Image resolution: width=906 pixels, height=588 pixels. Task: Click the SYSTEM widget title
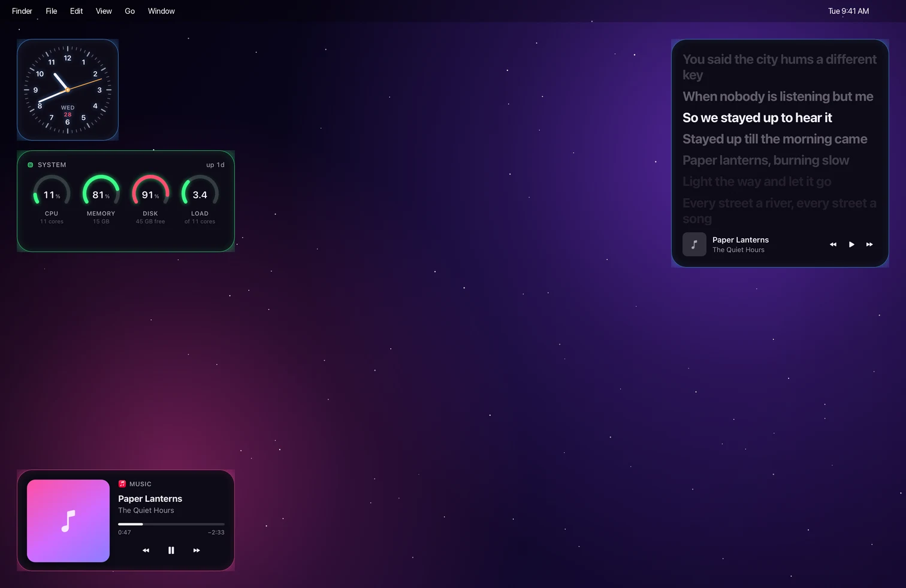tap(52, 165)
